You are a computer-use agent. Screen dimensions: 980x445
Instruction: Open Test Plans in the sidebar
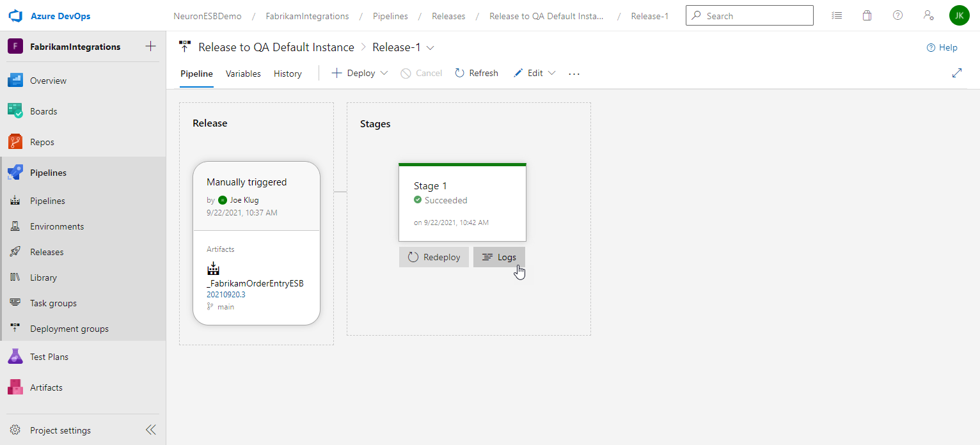tap(83, 357)
